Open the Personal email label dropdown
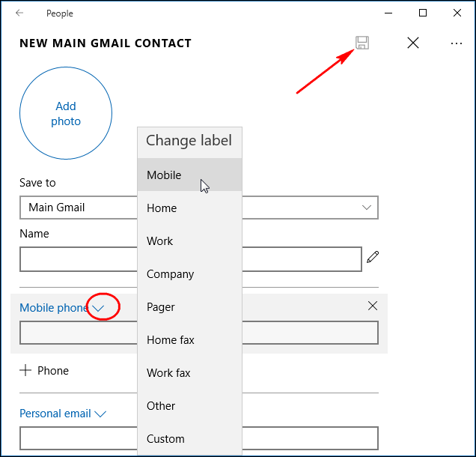The image size is (476, 457). (63, 414)
